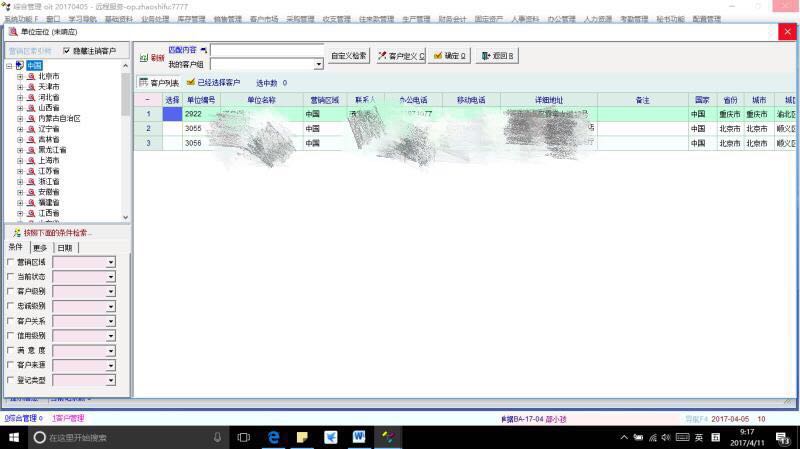Click the 刷新 refresh icon

(144, 58)
